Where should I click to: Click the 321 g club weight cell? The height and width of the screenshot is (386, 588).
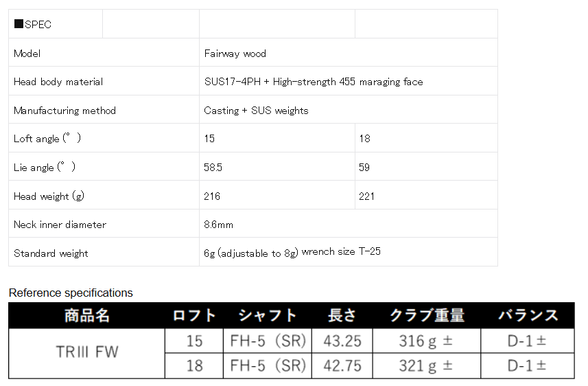pyautogui.click(x=426, y=365)
